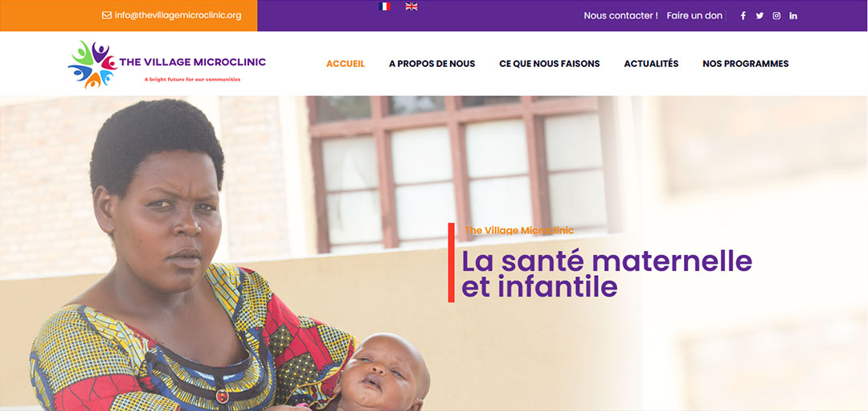
Task: Click the Village Microclinic colorful logo
Action: [x=92, y=64]
